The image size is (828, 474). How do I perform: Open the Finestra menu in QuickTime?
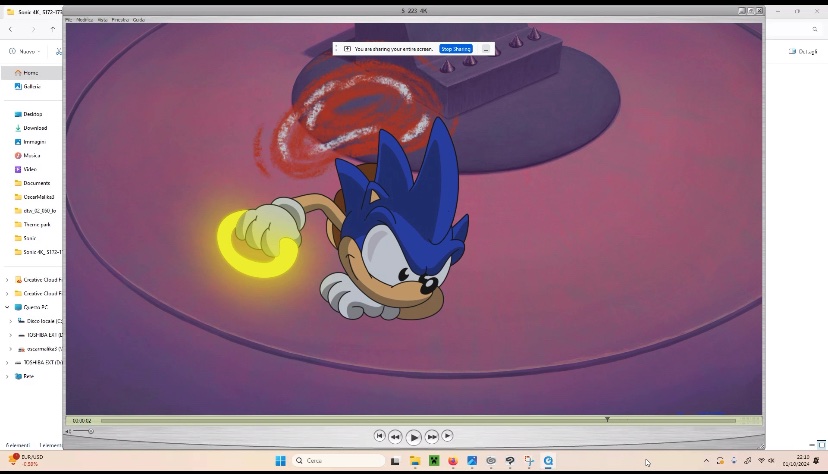click(120, 20)
